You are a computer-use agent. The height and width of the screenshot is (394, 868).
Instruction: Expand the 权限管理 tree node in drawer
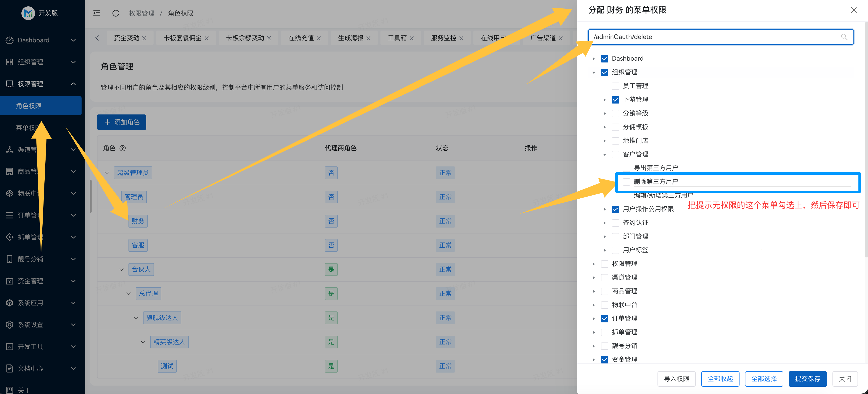594,264
